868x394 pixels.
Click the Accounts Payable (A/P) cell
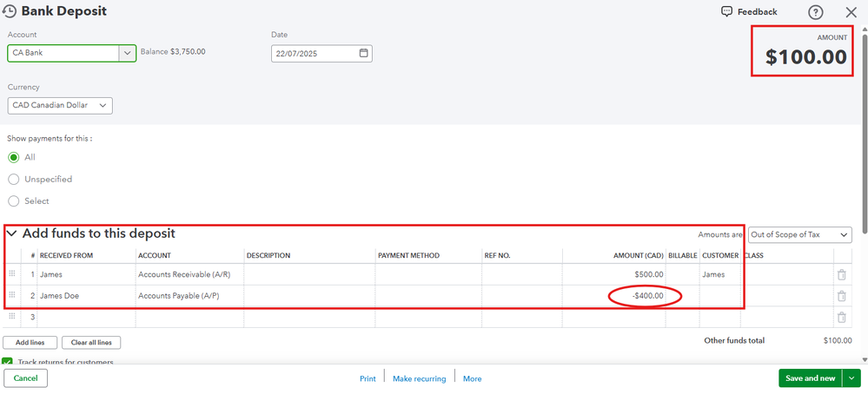(x=190, y=296)
